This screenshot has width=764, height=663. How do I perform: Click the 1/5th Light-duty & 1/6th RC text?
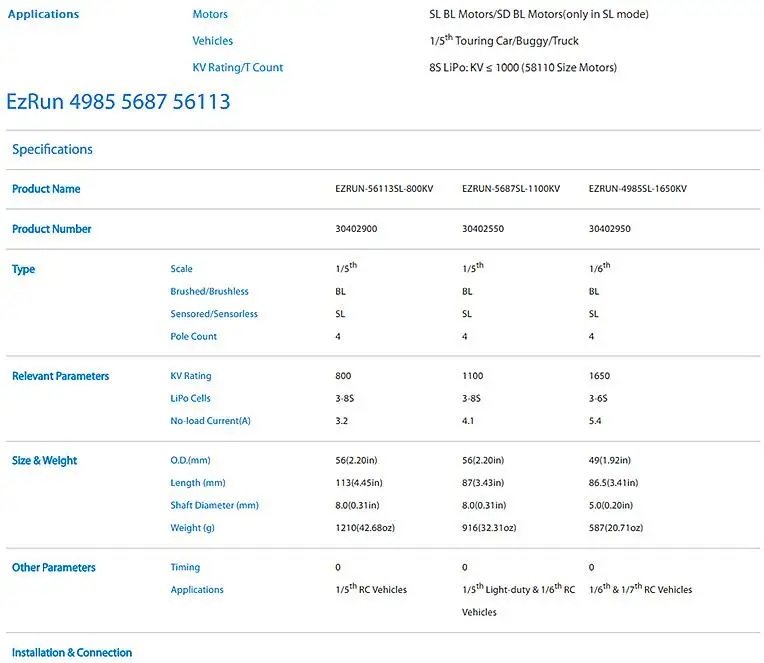(x=518, y=589)
